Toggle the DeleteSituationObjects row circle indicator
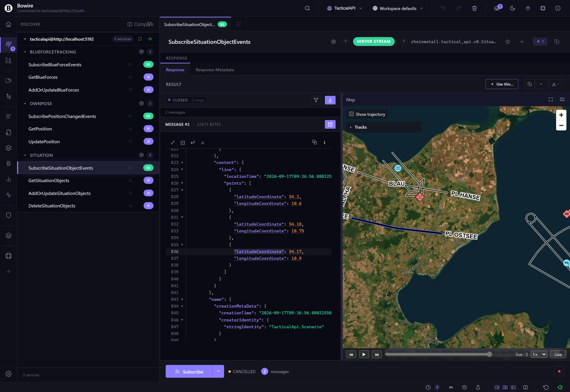The width and height of the screenshot is (570, 392). [130, 206]
